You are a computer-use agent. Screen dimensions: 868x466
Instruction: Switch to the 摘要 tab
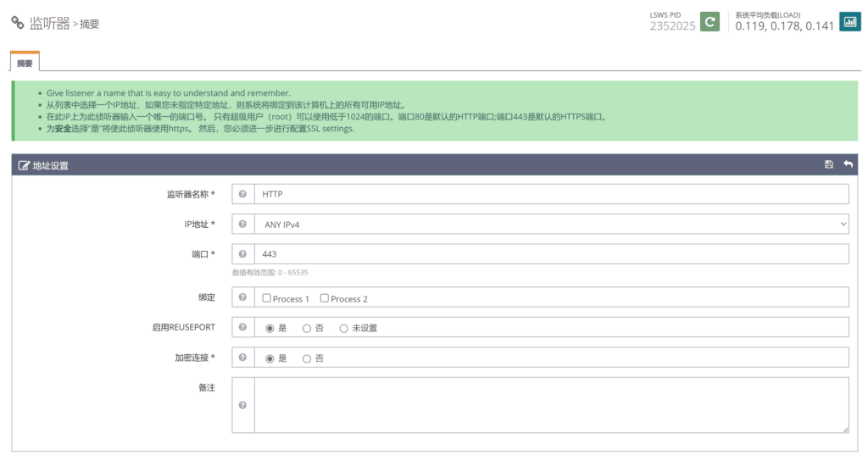coord(25,64)
